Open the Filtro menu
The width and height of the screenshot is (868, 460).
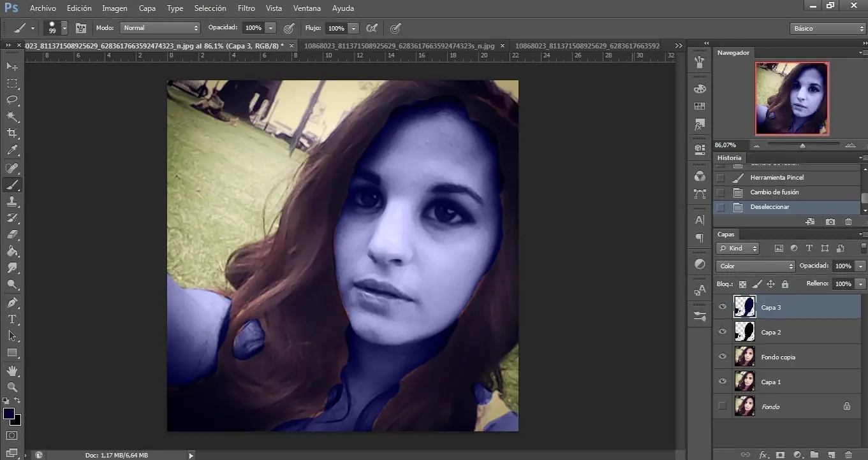tap(246, 8)
